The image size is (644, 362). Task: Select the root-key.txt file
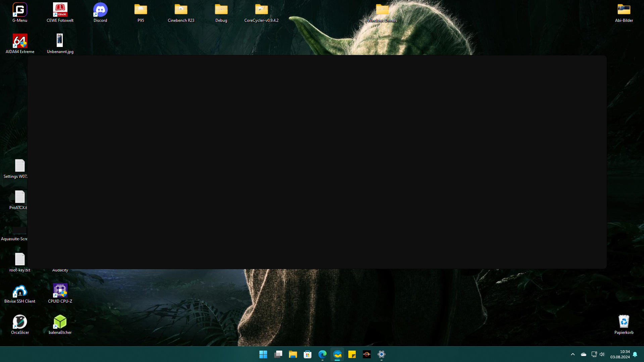(x=20, y=259)
